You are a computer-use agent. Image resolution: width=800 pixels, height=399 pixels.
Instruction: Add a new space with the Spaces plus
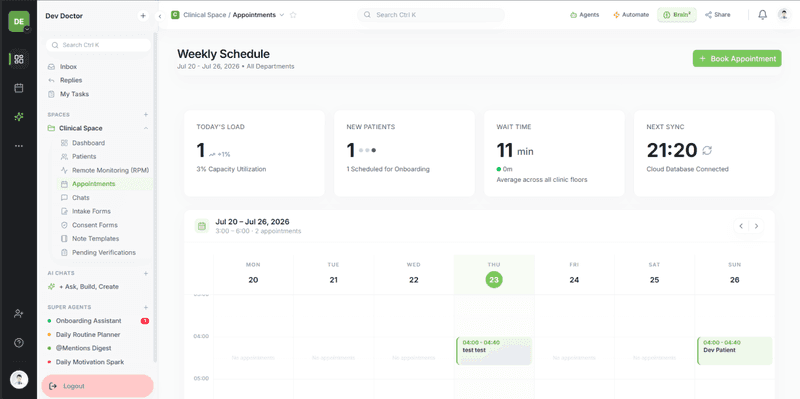(146, 115)
